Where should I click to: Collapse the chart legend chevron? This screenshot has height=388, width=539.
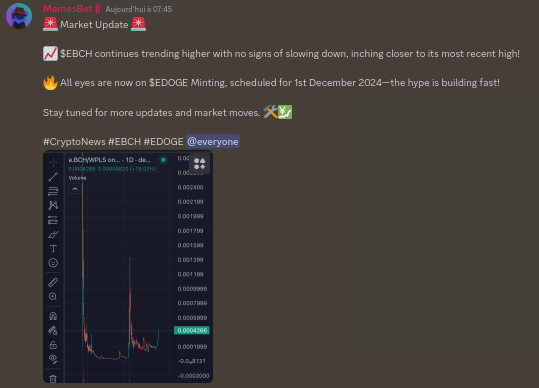[x=75, y=189]
